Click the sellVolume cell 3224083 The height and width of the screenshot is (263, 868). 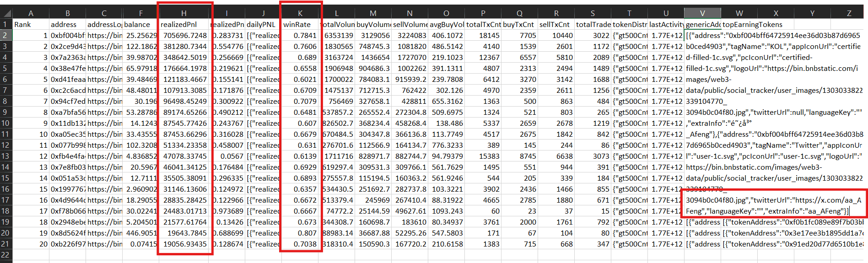pyautogui.click(x=410, y=35)
